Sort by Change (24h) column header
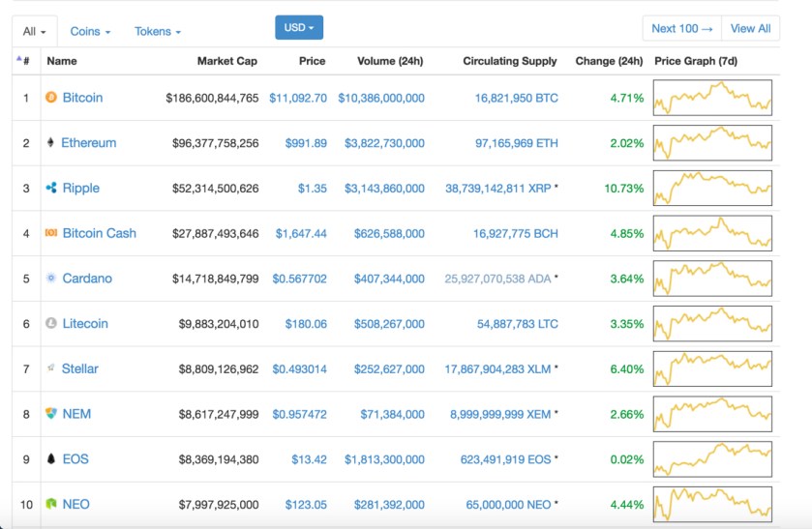 (609, 61)
